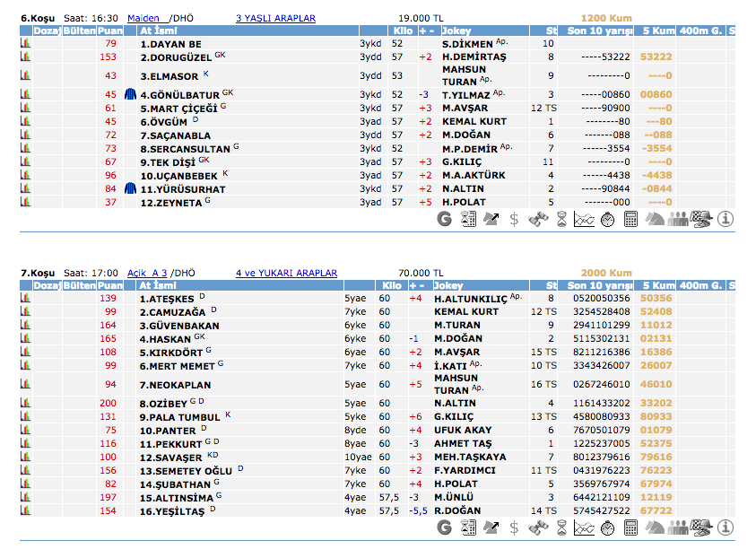Screen dimensions: 756x558
Task: Click the blue jersey icon beside 11.YÜRÜSURHAT
Action: pyautogui.click(x=130, y=189)
